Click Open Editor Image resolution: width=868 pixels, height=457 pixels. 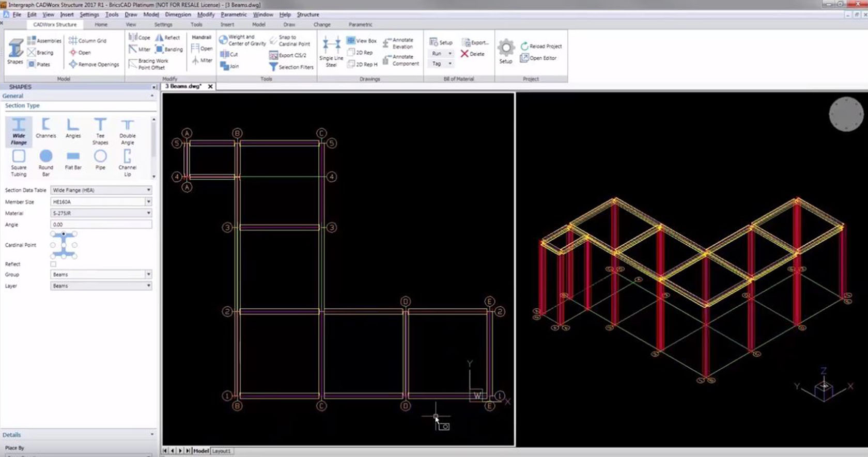click(x=538, y=58)
